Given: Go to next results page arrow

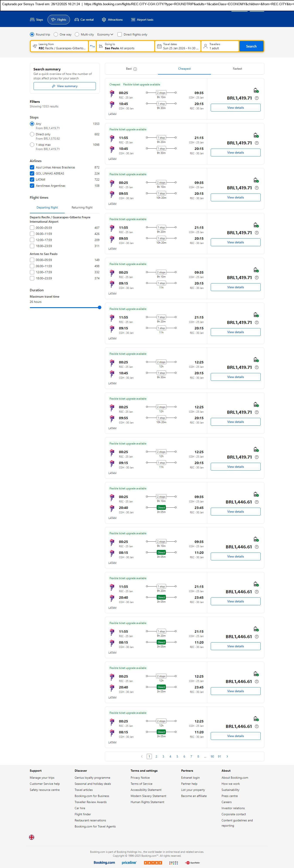Looking at the screenshot, I should coord(227,756).
